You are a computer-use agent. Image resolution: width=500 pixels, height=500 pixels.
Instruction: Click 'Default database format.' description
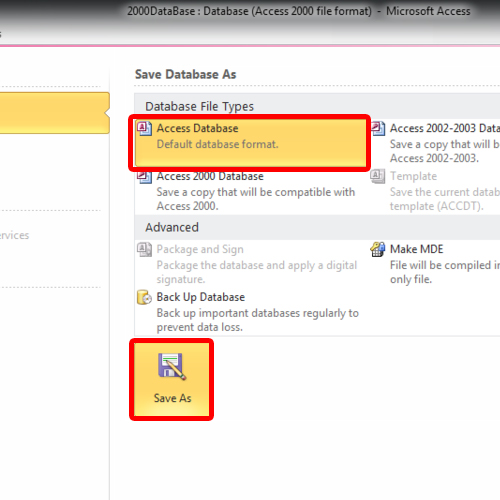click(218, 144)
